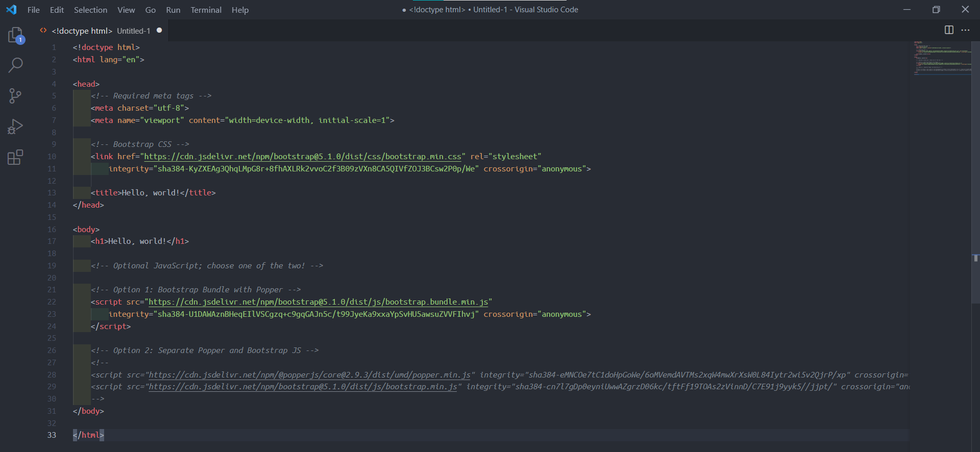Click the closing script tag on line 24
The width and height of the screenshot is (980, 452).
tap(111, 327)
